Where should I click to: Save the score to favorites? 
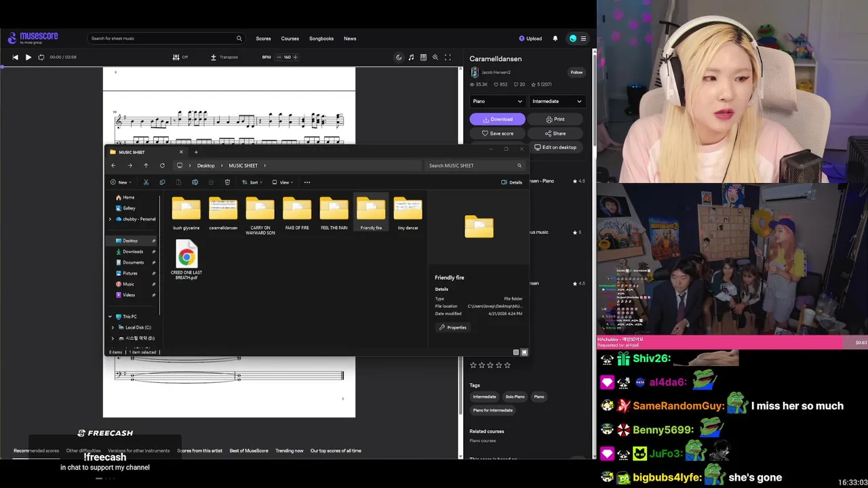[497, 134]
